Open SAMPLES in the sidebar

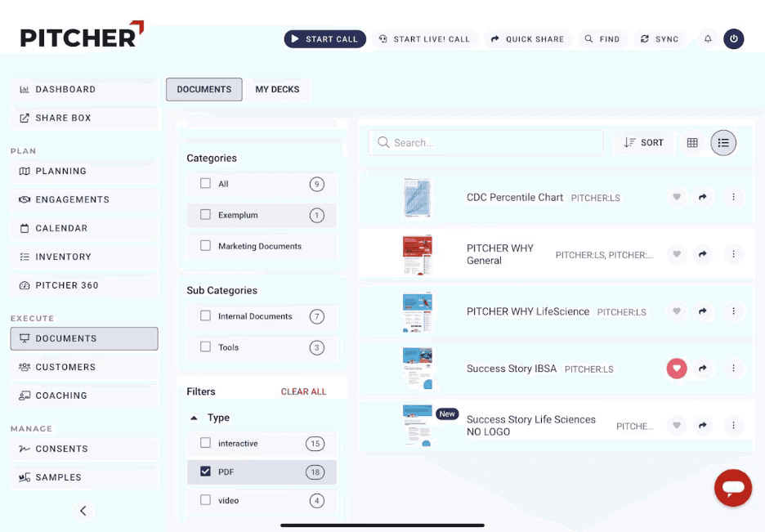84,477
